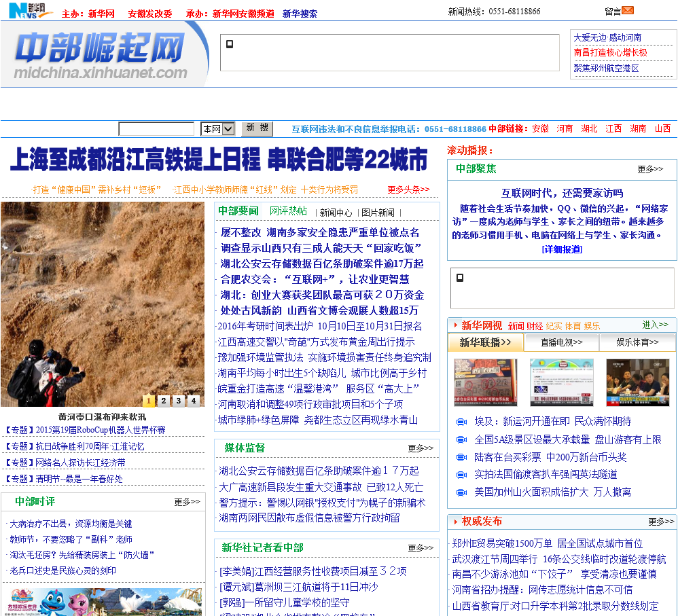Switch to 网评热帖 tab
The height and width of the screenshot is (616, 678).
click(x=289, y=211)
